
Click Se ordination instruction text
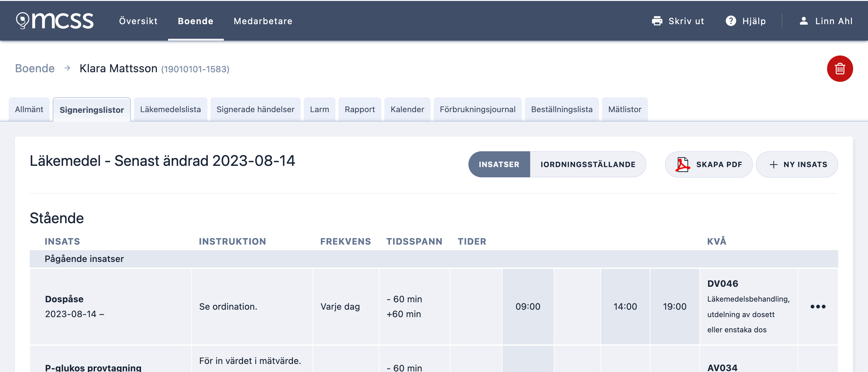(228, 306)
